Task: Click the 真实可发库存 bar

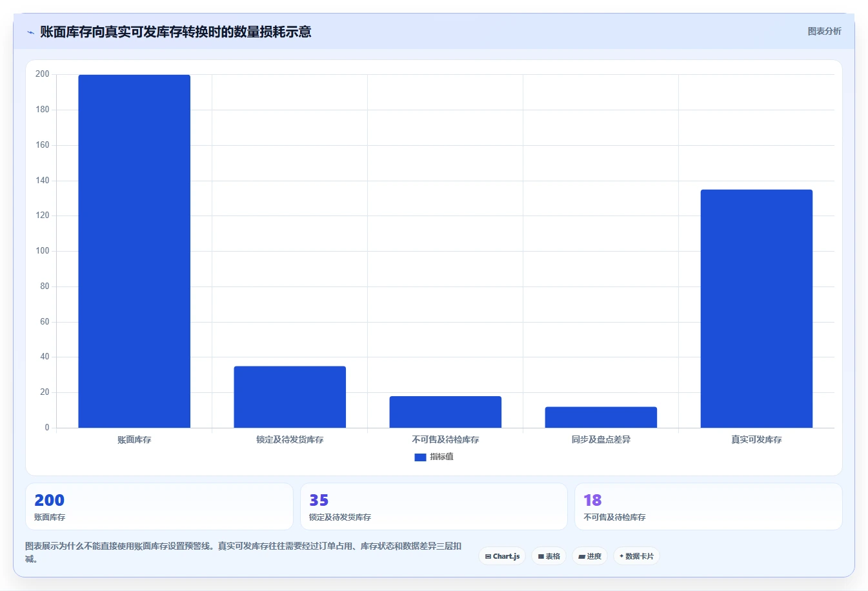Action: coord(756,308)
